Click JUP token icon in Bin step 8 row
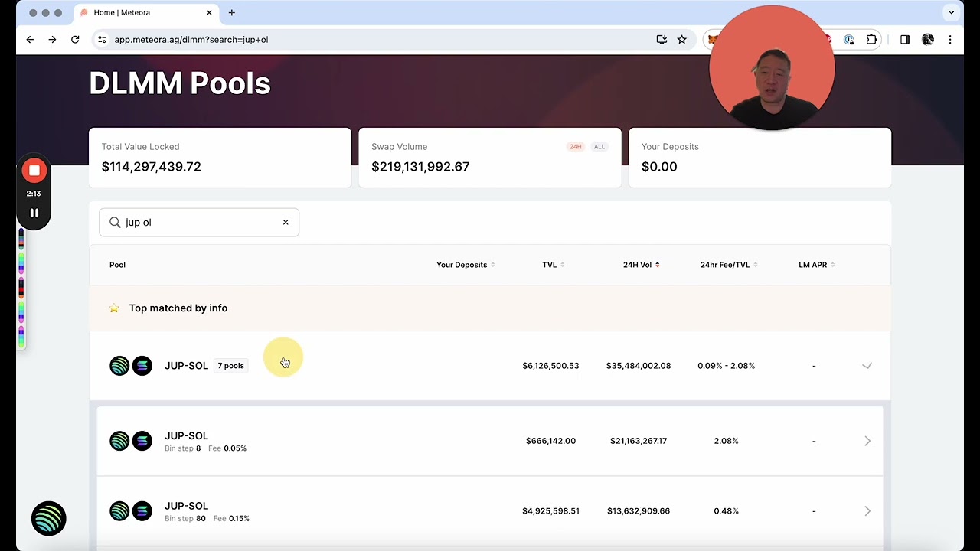Image resolution: width=980 pixels, height=551 pixels. (119, 441)
